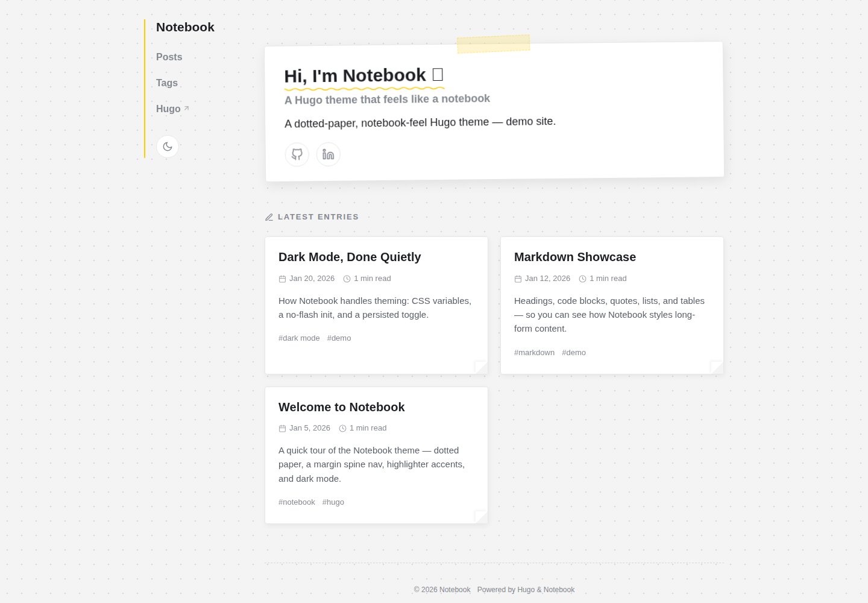Select the #hugo tag
868x603 pixels.
click(x=333, y=502)
